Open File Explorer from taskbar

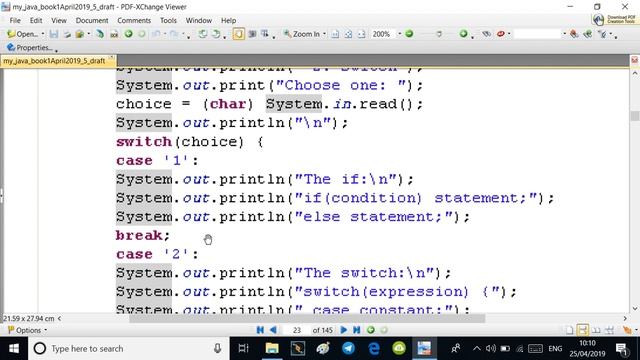pos(272,349)
